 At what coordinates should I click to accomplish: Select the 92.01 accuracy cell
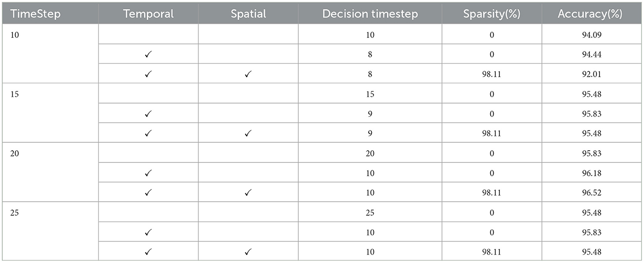pos(592,74)
